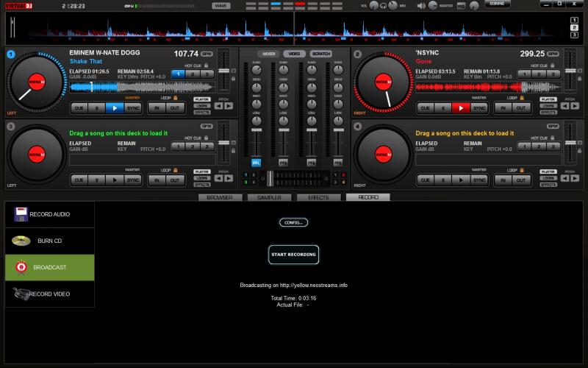Select waveform zoom level 3

574,35
